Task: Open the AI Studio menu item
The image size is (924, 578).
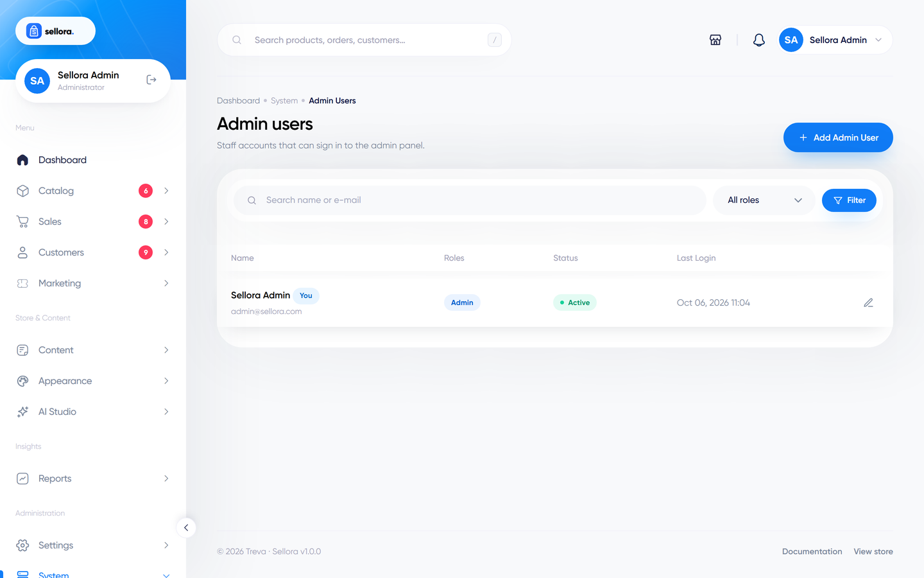Action: [x=93, y=412]
